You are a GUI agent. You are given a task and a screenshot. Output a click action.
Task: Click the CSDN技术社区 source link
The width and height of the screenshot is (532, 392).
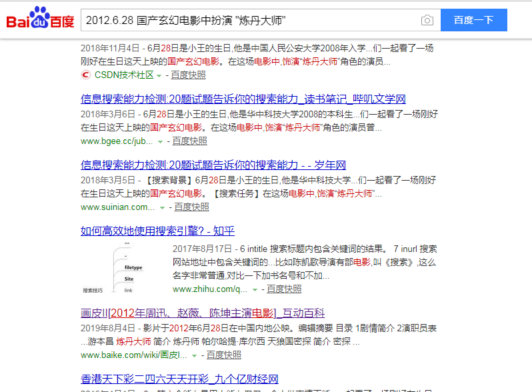[x=124, y=75]
